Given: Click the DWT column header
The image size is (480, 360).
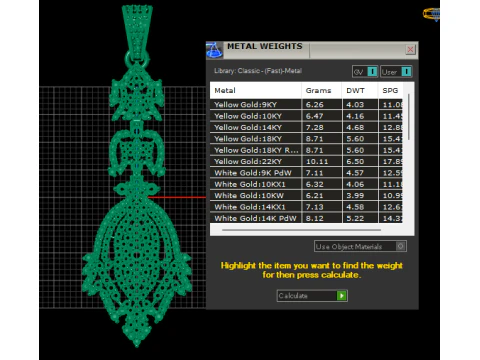Looking at the screenshot, I should (360, 90).
